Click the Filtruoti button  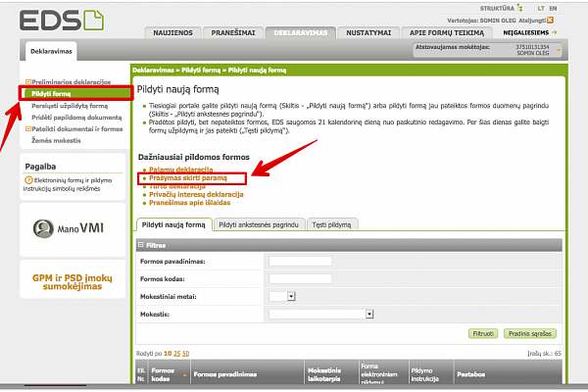tap(482, 333)
